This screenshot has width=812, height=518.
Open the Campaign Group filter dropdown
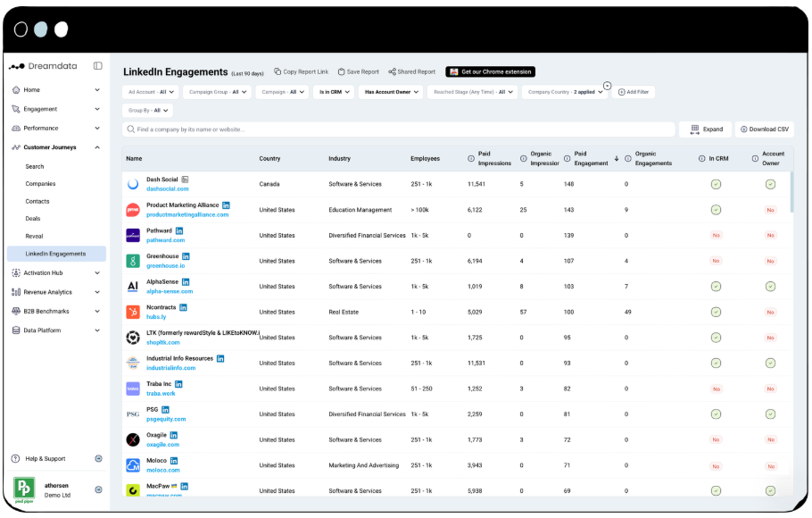217,92
